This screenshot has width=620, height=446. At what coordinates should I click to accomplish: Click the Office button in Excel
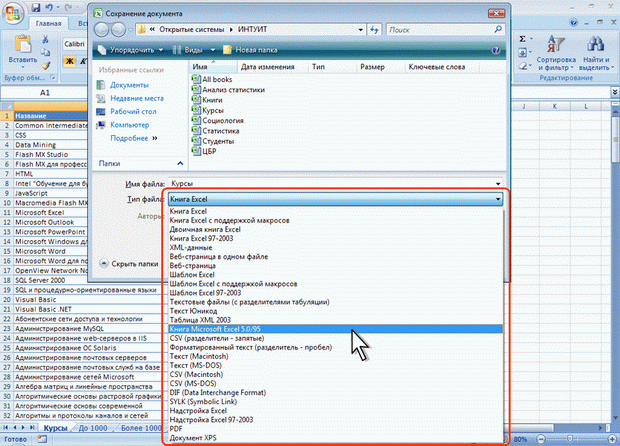(x=12, y=13)
